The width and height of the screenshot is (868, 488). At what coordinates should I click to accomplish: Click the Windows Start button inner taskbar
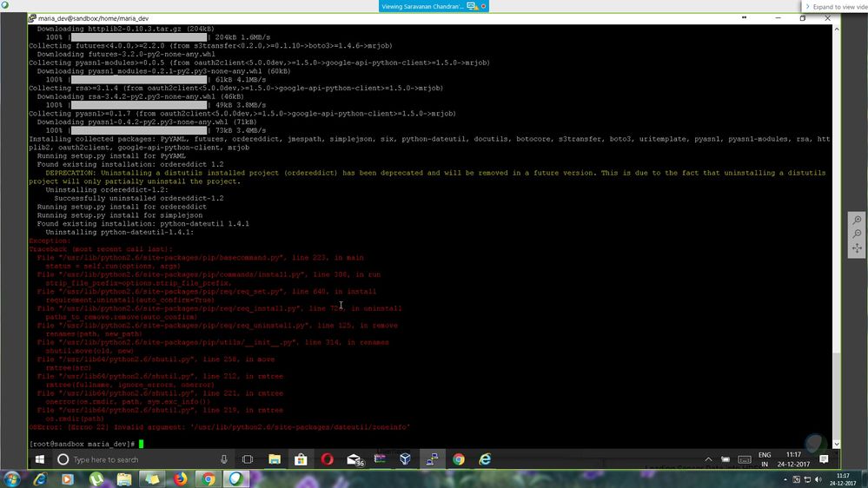click(40, 459)
